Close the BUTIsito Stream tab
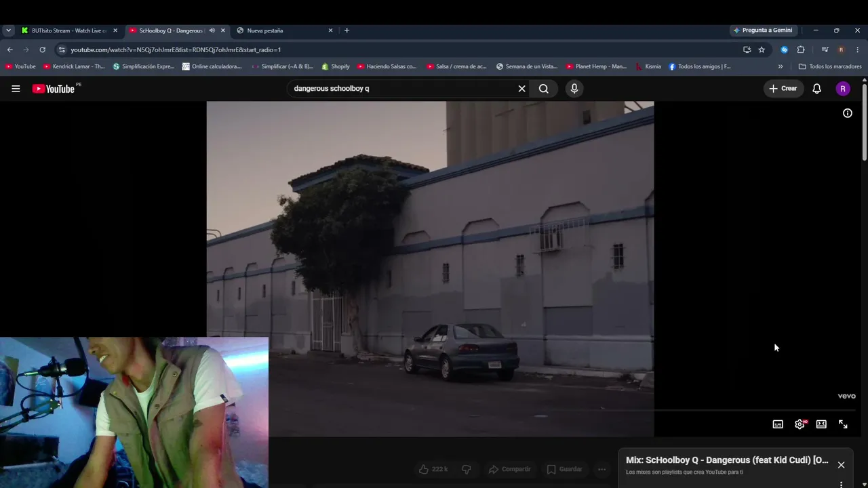Image resolution: width=868 pixels, height=488 pixels. [x=115, y=30]
